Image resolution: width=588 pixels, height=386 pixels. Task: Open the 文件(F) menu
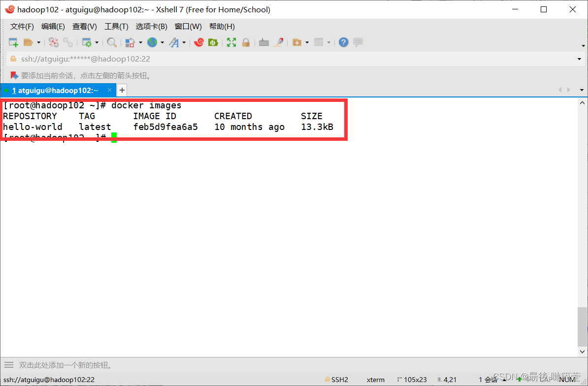click(22, 27)
